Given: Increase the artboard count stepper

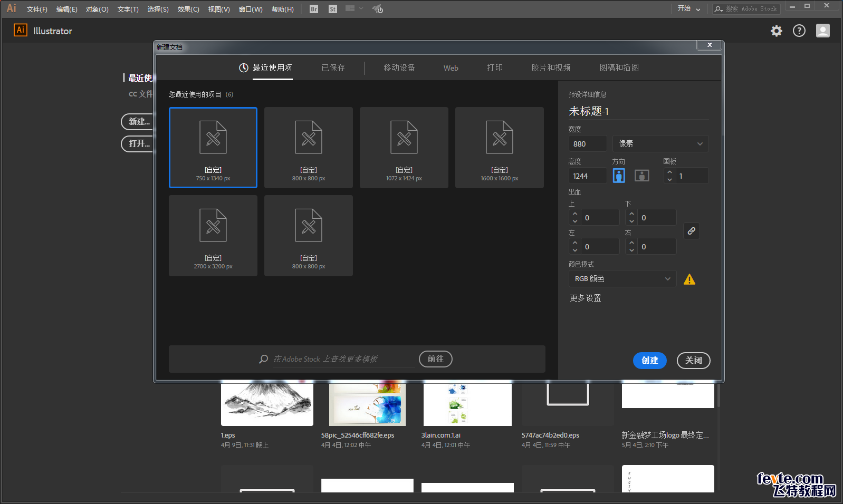Looking at the screenshot, I should 669,172.
